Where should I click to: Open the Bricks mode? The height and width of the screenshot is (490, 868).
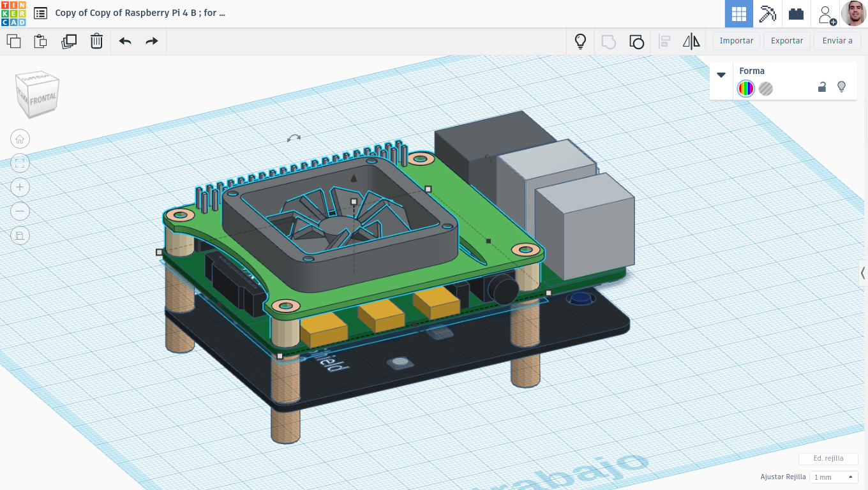pyautogui.click(x=796, y=13)
